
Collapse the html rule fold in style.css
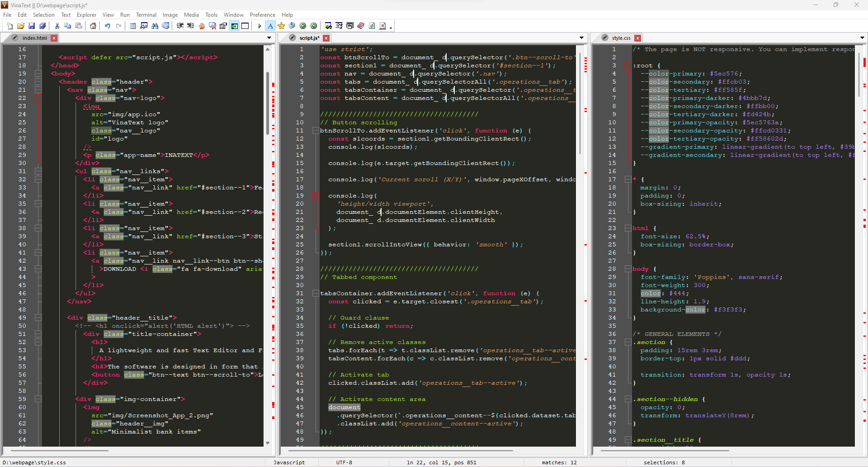628,228
